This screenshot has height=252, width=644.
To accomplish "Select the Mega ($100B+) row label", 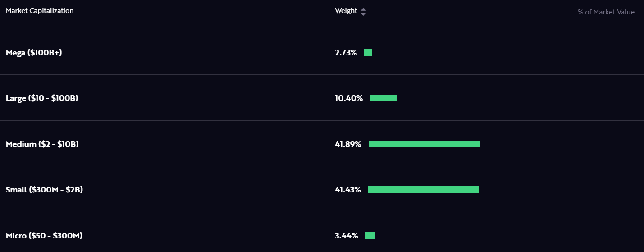I will (34, 53).
